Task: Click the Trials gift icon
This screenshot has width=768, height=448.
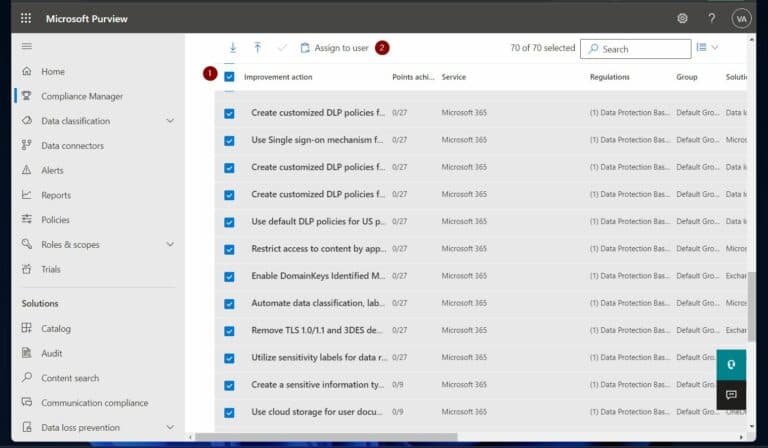Action: point(27,269)
